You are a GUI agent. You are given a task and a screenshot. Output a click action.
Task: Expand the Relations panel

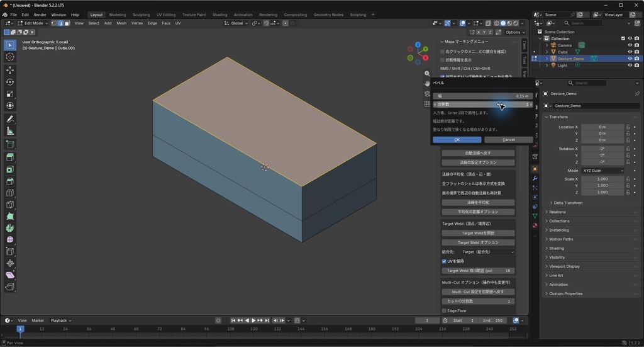[x=557, y=212]
